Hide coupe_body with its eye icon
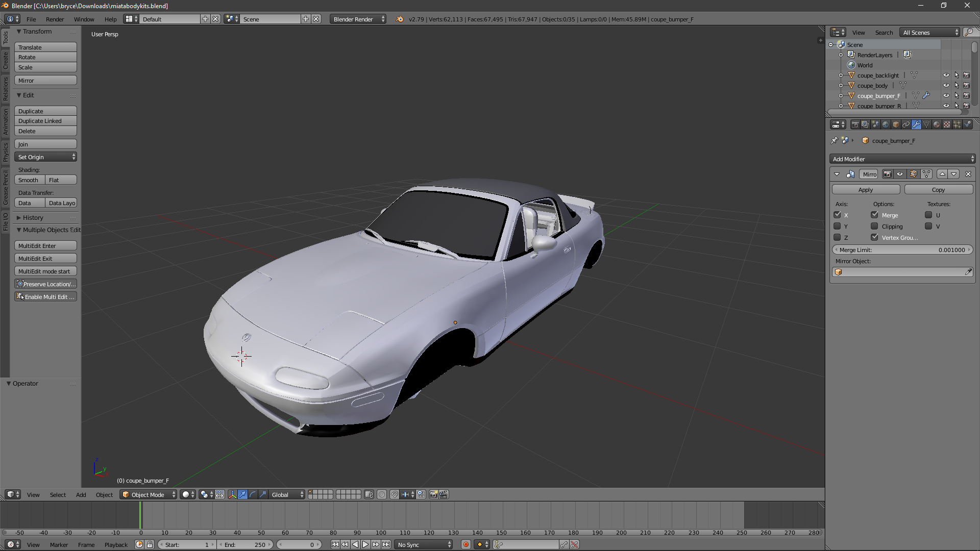The image size is (980, 551). point(946,85)
